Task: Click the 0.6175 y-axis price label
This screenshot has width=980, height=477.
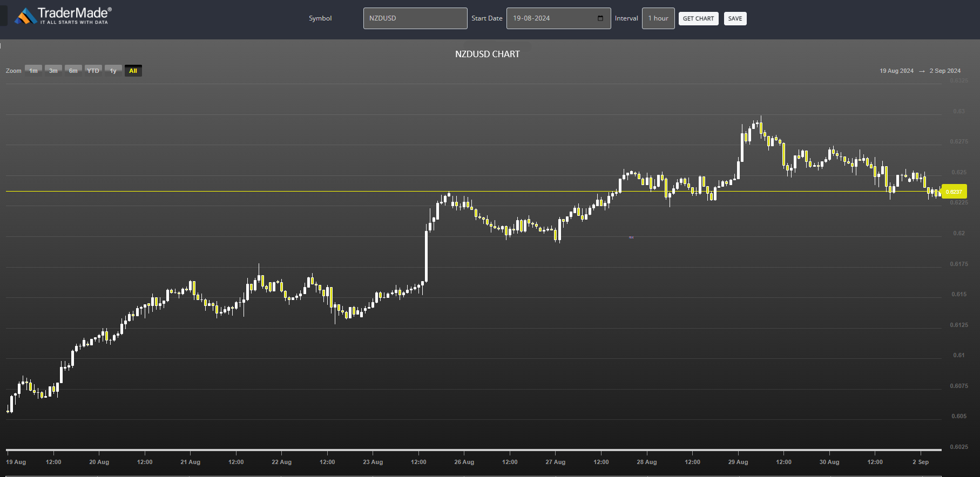Action: (959, 264)
